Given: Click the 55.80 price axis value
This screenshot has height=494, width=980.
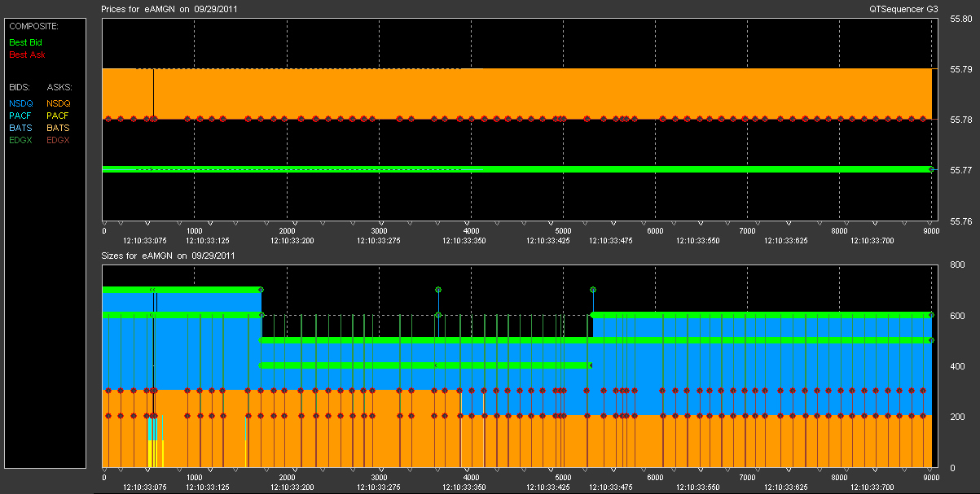Looking at the screenshot, I should (960, 20).
